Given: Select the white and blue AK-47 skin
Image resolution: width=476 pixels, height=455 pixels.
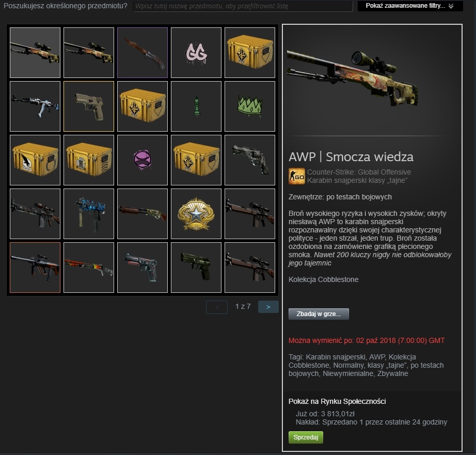Looking at the screenshot, I should 35,106.
